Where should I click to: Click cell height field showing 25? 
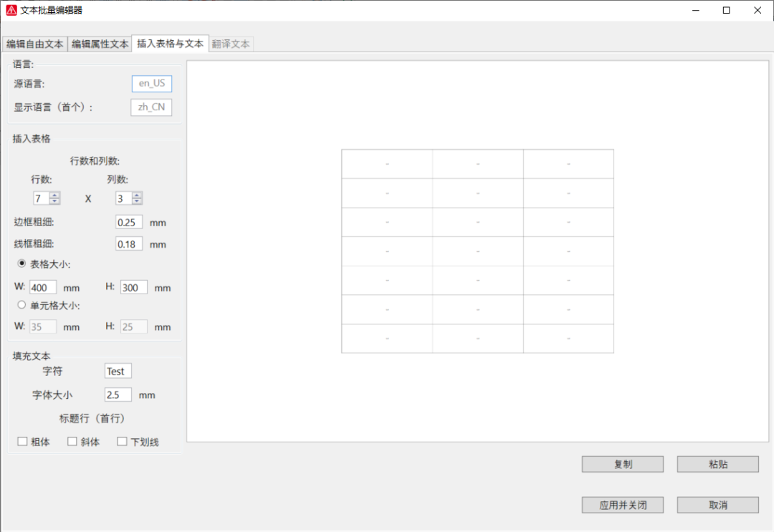click(x=134, y=327)
